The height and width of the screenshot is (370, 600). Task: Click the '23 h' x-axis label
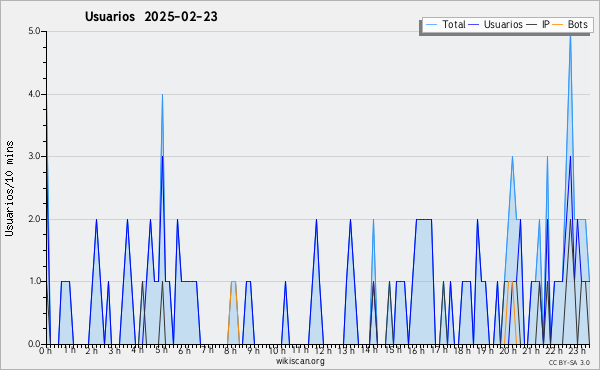click(577, 351)
